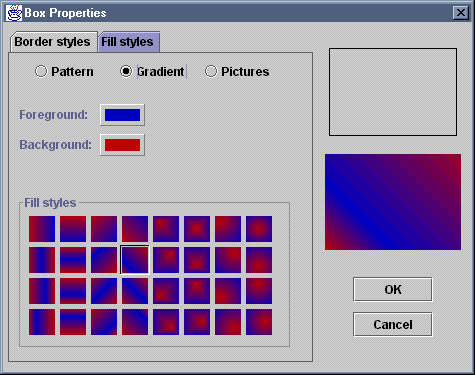This screenshot has width=475, height=375.
Task: Click the Java icon in title bar
Action: coord(14,13)
